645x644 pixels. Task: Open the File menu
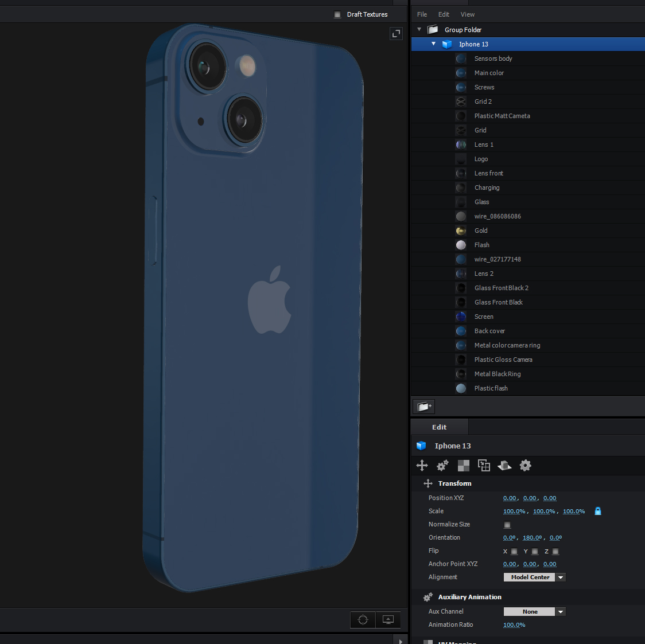coord(422,14)
